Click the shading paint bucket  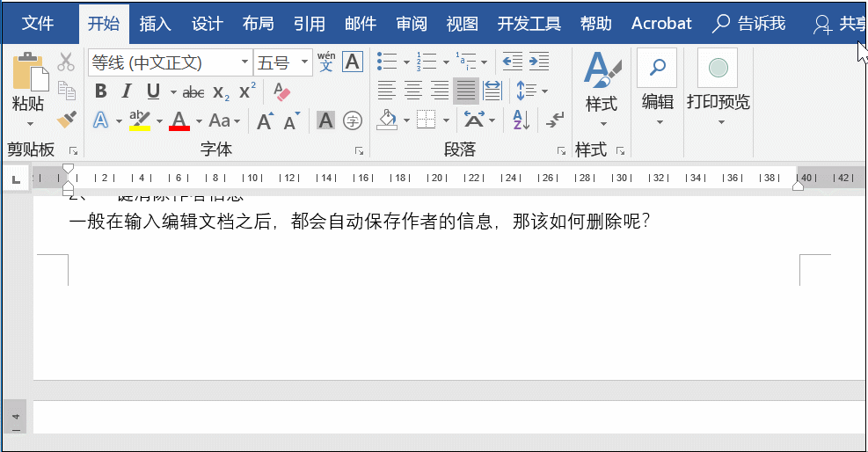point(387,120)
